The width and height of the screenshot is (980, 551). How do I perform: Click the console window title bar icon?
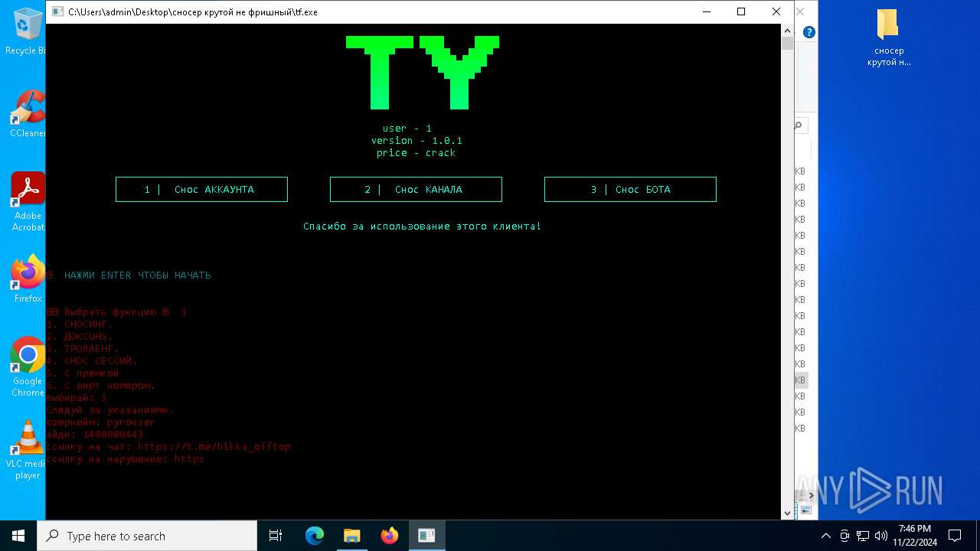point(57,11)
